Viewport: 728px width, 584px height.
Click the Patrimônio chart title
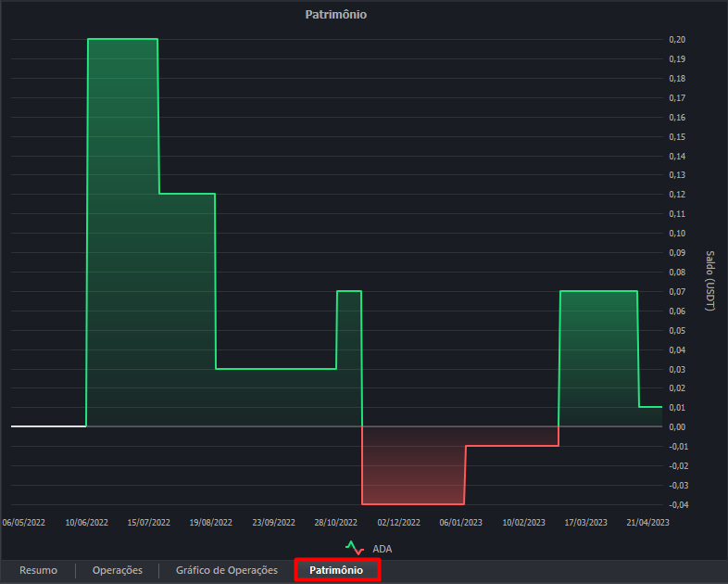[336, 15]
